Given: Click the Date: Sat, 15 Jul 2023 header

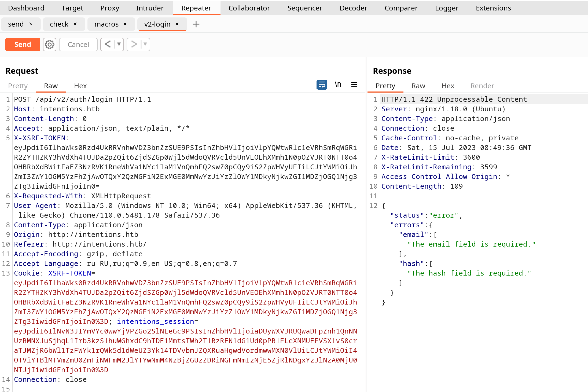Looking at the screenshot, I should [457, 148].
